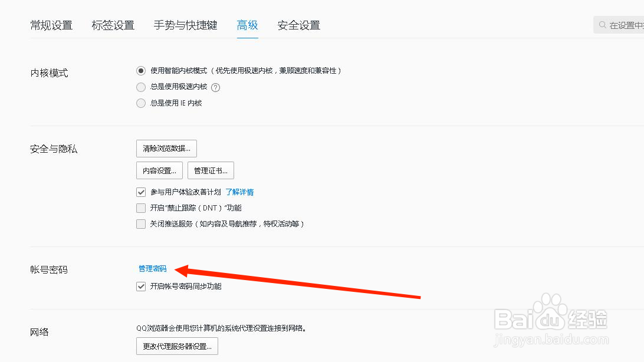Open 管理密码 to manage passwords
Image resolution: width=644 pixels, height=362 pixels.
click(x=152, y=268)
